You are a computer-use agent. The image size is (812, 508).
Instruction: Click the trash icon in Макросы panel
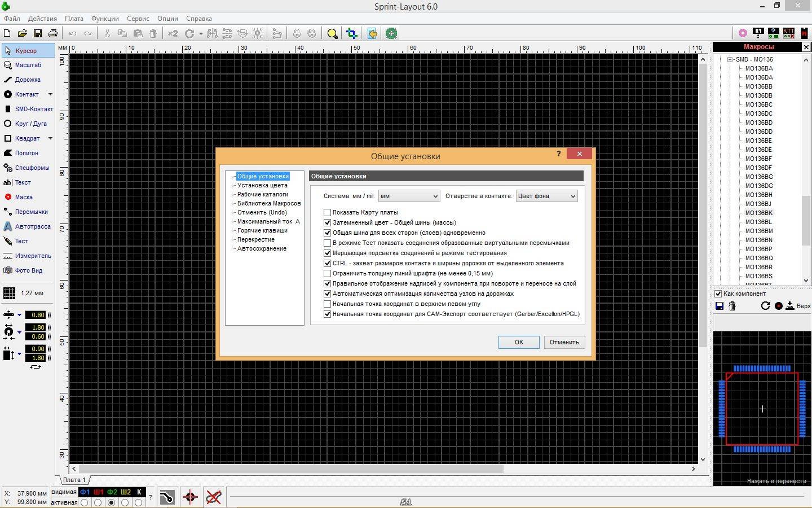click(x=732, y=306)
